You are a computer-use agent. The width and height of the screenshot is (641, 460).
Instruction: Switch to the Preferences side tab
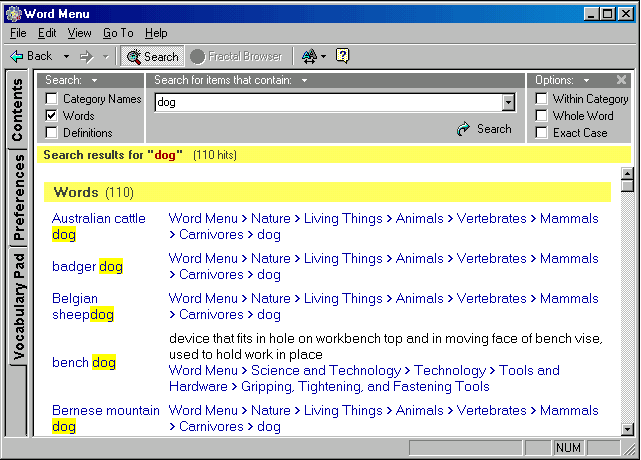[x=18, y=197]
